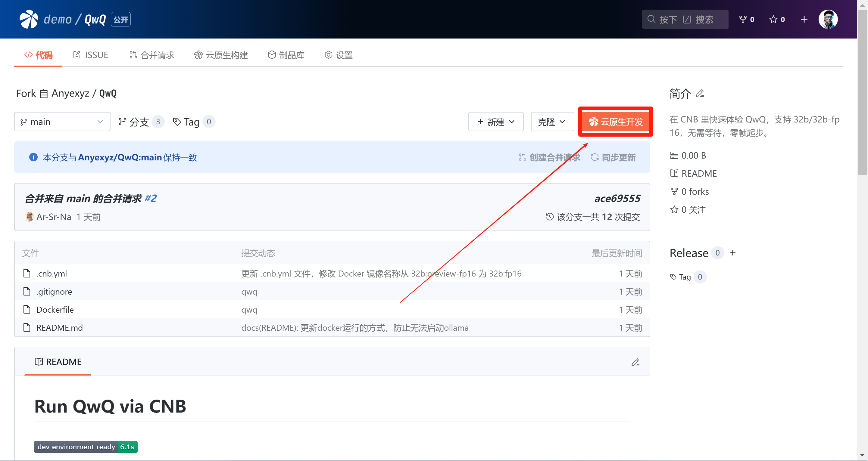Click the plus icon in top header

(804, 19)
